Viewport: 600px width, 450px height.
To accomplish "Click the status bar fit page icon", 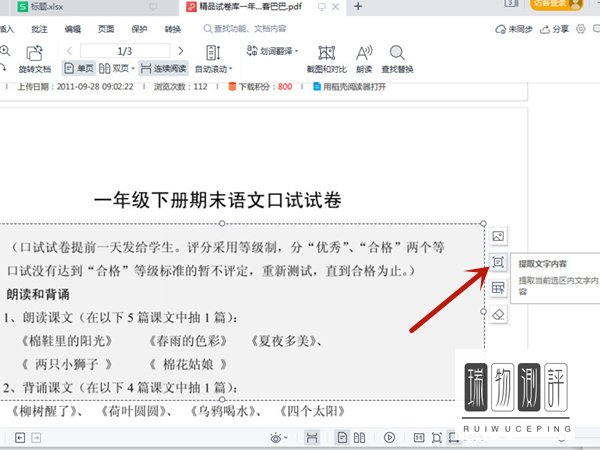I will click(x=437, y=437).
